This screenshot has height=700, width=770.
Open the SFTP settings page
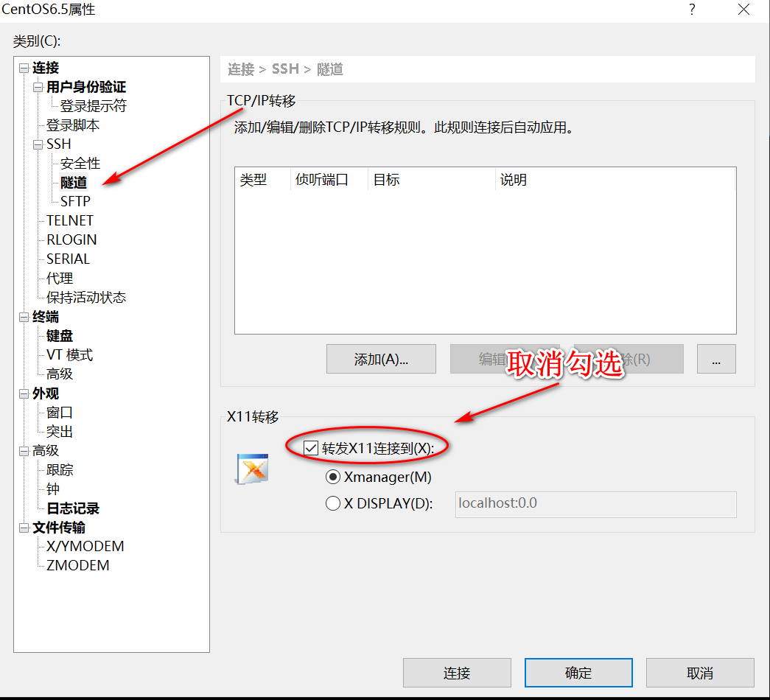[x=76, y=201]
